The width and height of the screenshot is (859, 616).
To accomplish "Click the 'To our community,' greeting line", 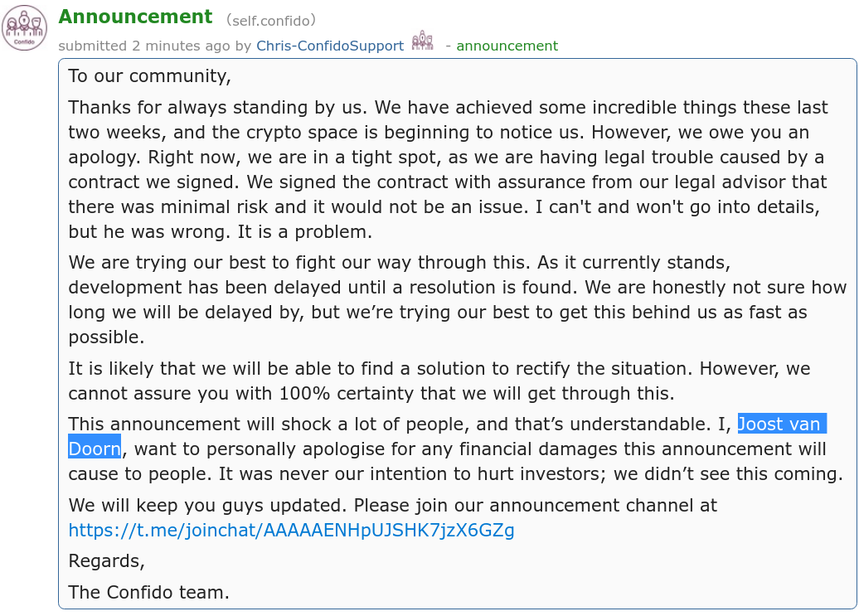I will 149,76.
